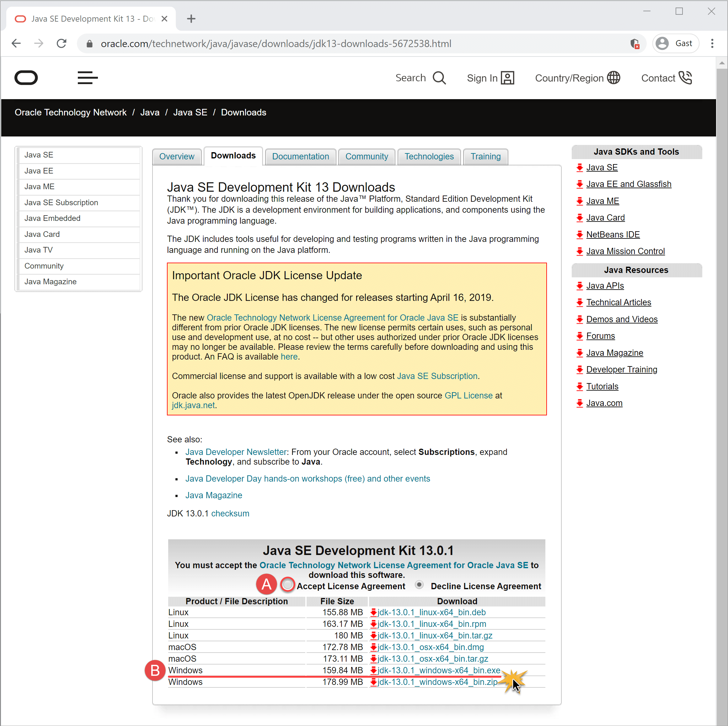This screenshot has height=726, width=728.
Task: Click the red arrow icon beside Tutorials
Action: pos(580,387)
